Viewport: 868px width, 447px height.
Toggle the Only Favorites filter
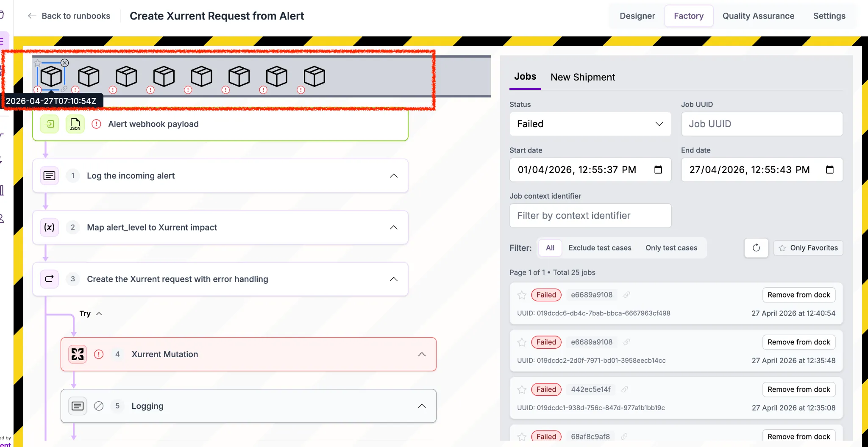click(x=808, y=248)
